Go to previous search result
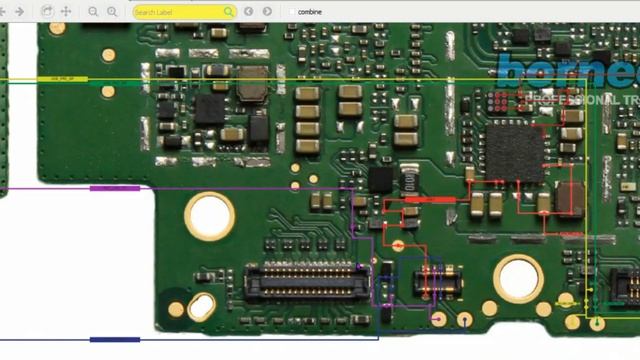Viewport: 640px width, 360px height. (x=249, y=11)
